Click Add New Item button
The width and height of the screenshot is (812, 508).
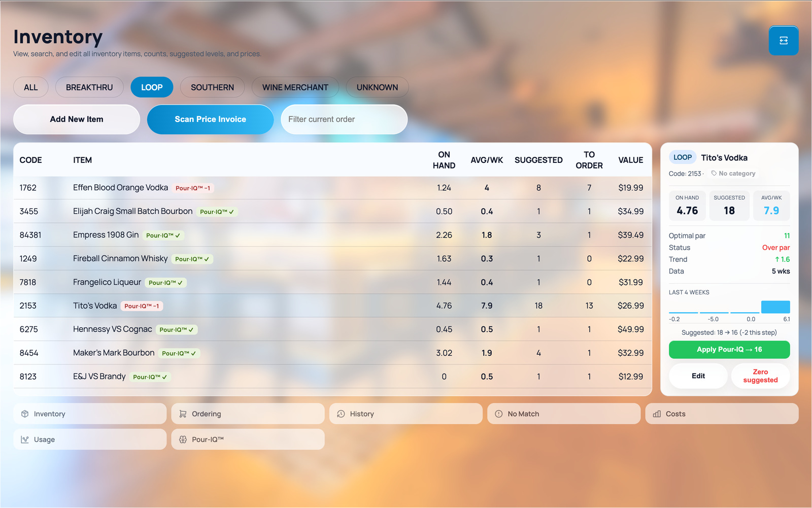click(x=77, y=119)
